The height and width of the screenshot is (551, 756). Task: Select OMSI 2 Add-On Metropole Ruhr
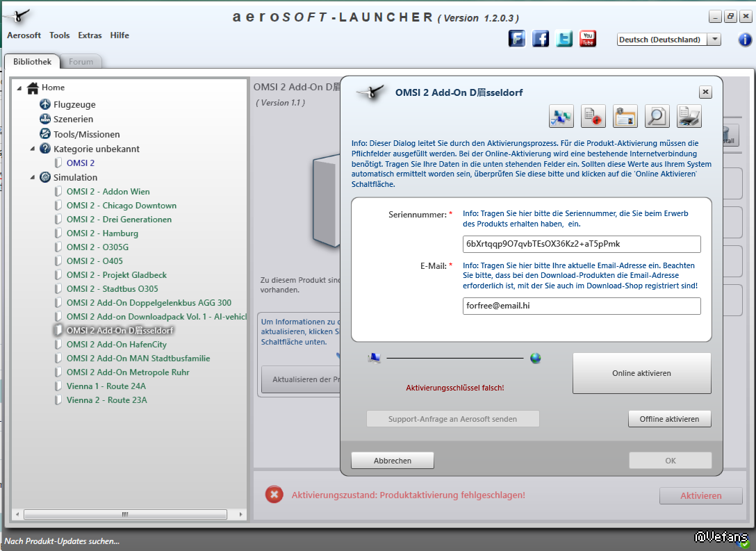pos(128,372)
